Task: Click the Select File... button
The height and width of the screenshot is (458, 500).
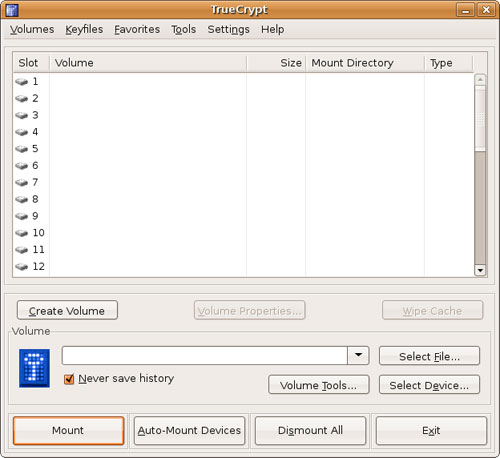Action: (429, 356)
